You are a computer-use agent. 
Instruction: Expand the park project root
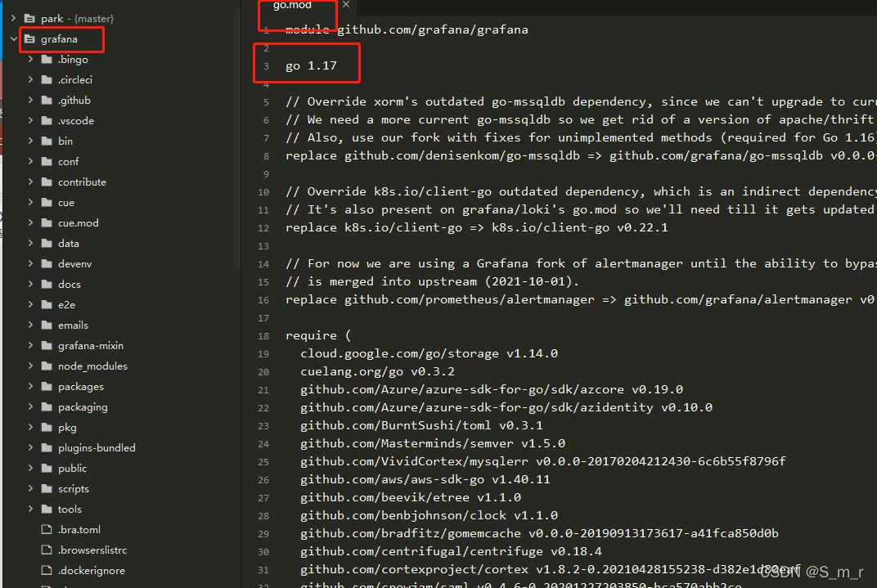[13, 19]
